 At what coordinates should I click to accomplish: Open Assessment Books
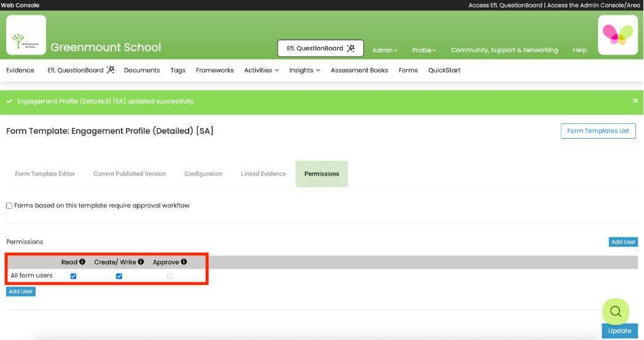tap(359, 70)
